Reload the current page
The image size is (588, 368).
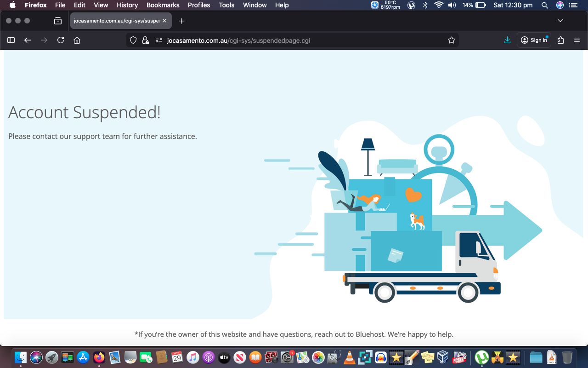pyautogui.click(x=61, y=40)
